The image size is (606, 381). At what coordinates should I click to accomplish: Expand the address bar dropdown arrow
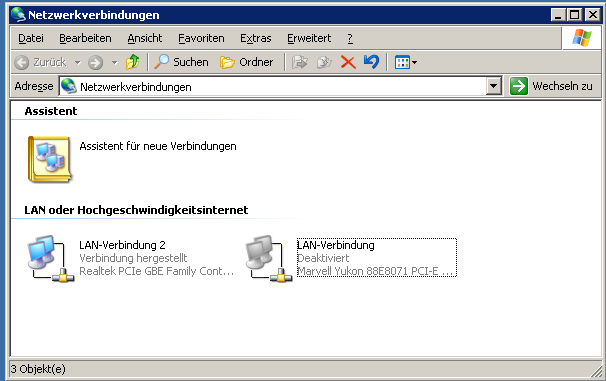(494, 86)
